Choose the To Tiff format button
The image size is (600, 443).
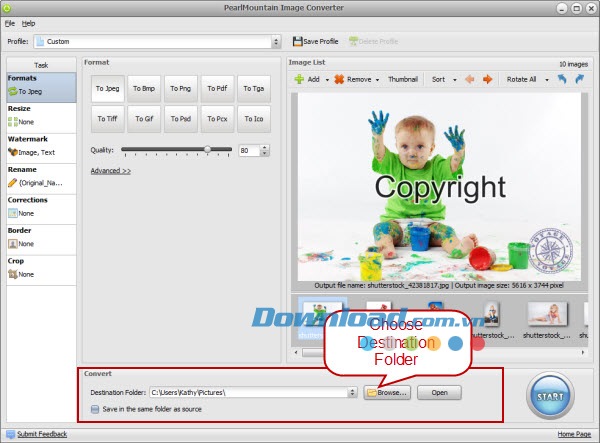coord(108,119)
